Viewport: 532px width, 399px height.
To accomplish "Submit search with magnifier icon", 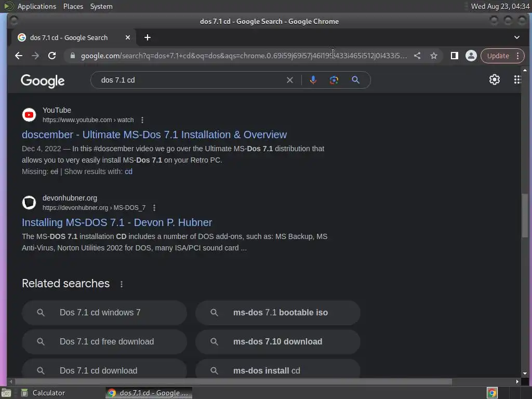I will click(355, 80).
